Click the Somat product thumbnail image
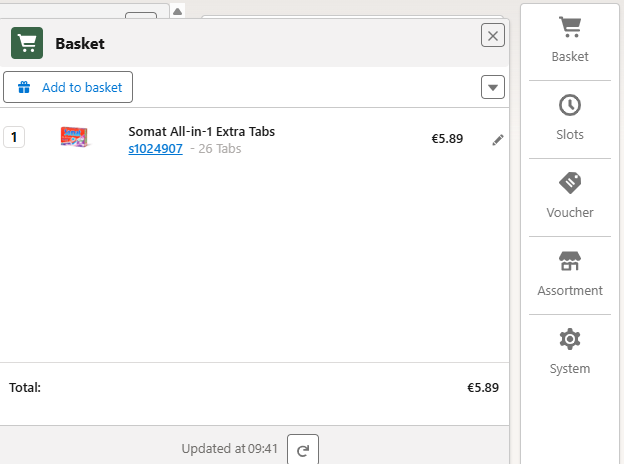 pyautogui.click(x=75, y=138)
